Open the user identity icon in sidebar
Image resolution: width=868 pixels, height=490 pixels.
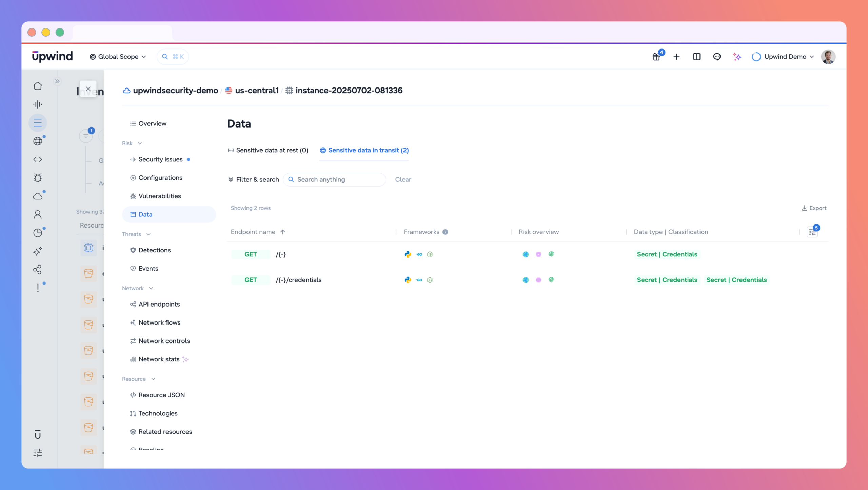[38, 214]
